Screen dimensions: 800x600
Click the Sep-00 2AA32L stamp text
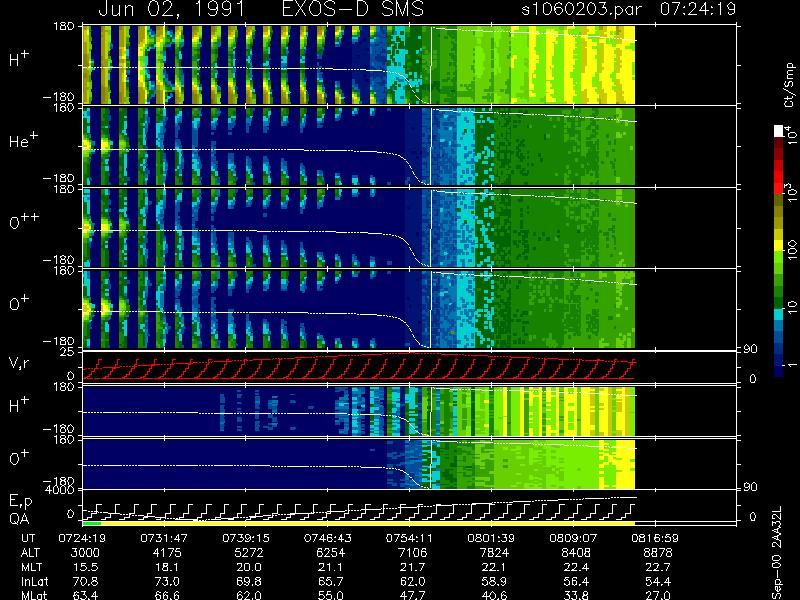[777, 553]
